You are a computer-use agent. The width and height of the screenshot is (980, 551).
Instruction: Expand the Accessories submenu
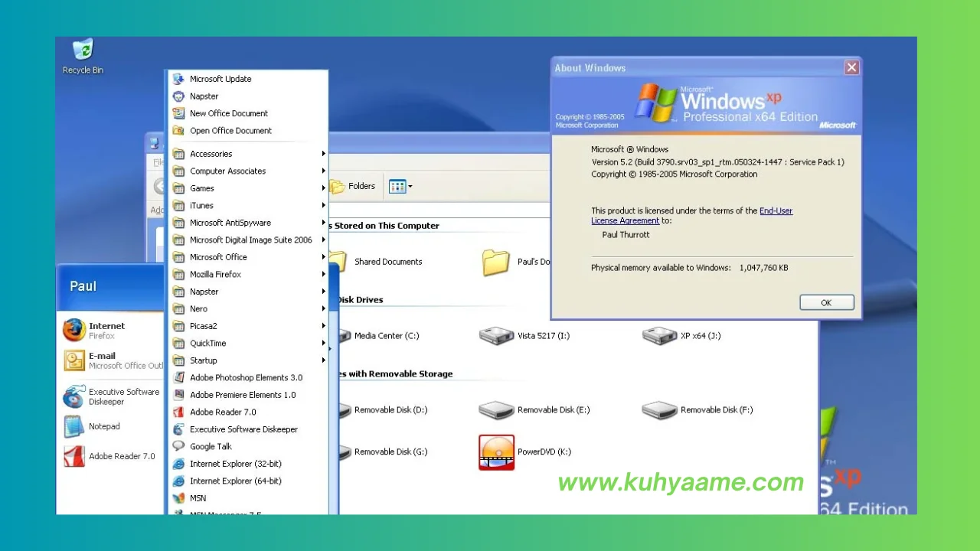click(x=249, y=154)
